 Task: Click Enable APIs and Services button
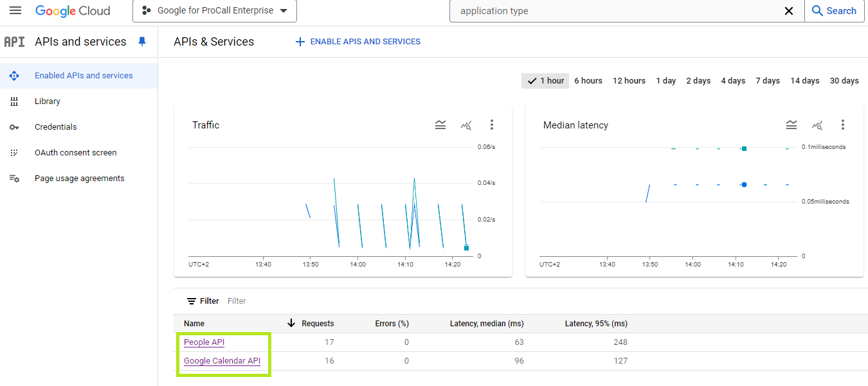coord(357,42)
